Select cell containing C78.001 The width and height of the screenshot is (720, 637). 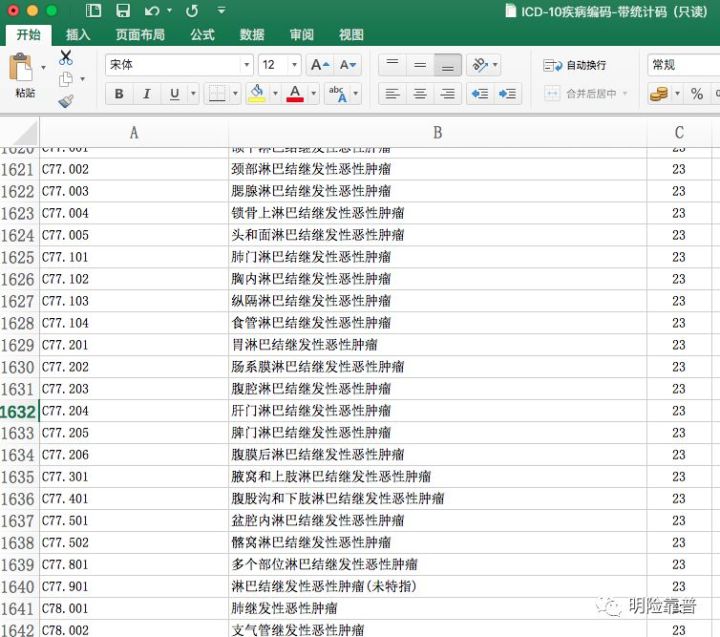coord(134,609)
